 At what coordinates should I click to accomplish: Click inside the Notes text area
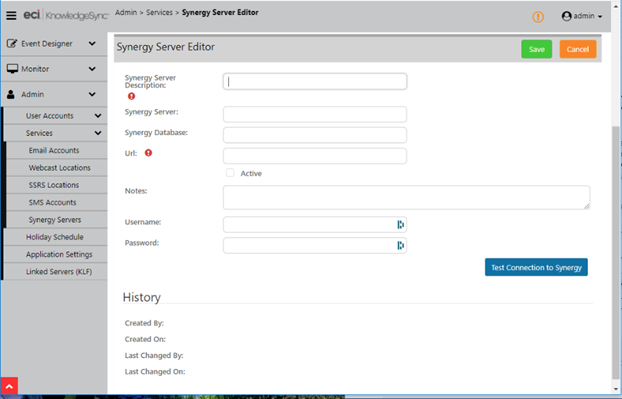pyautogui.click(x=406, y=197)
